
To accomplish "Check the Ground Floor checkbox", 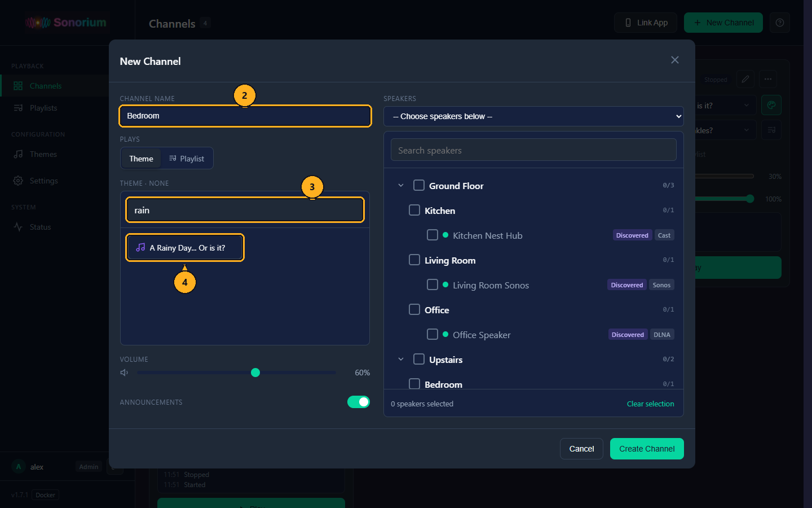I will 419,185.
